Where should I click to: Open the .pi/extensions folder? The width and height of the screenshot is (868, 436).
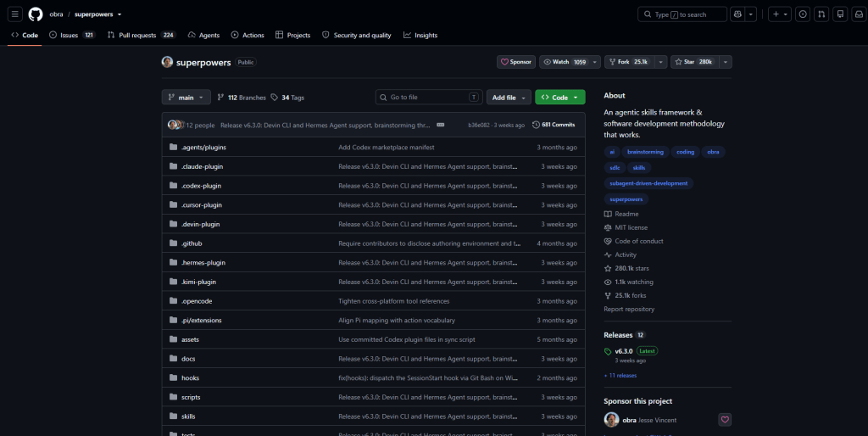202,320
